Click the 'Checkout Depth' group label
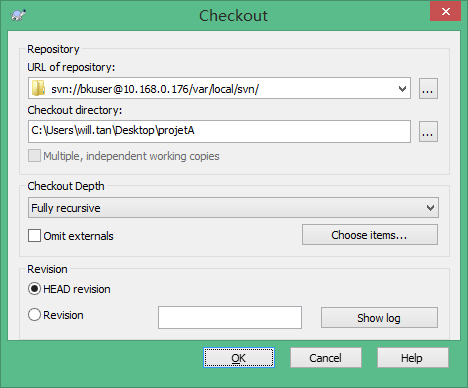This screenshot has height=388, width=468. [66, 186]
